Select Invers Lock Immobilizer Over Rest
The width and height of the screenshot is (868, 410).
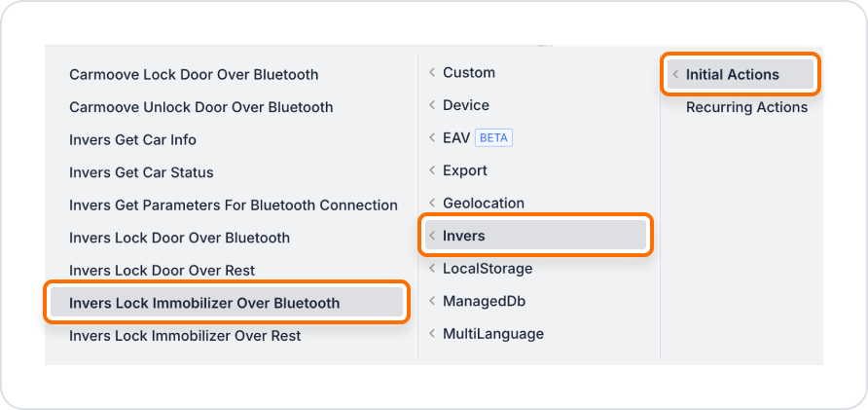click(x=185, y=335)
